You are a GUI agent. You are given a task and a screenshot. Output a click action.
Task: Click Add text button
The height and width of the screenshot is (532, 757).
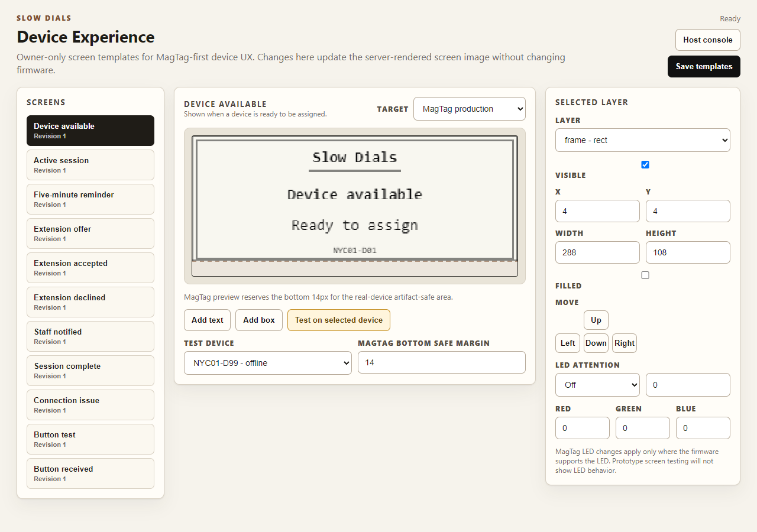pyautogui.click(x=208, y=320)
